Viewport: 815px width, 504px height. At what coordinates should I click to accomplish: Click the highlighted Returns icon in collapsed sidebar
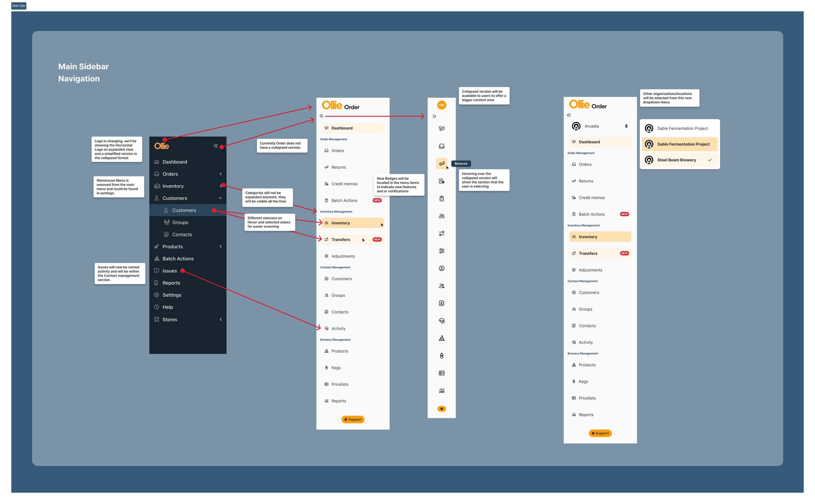441,164
